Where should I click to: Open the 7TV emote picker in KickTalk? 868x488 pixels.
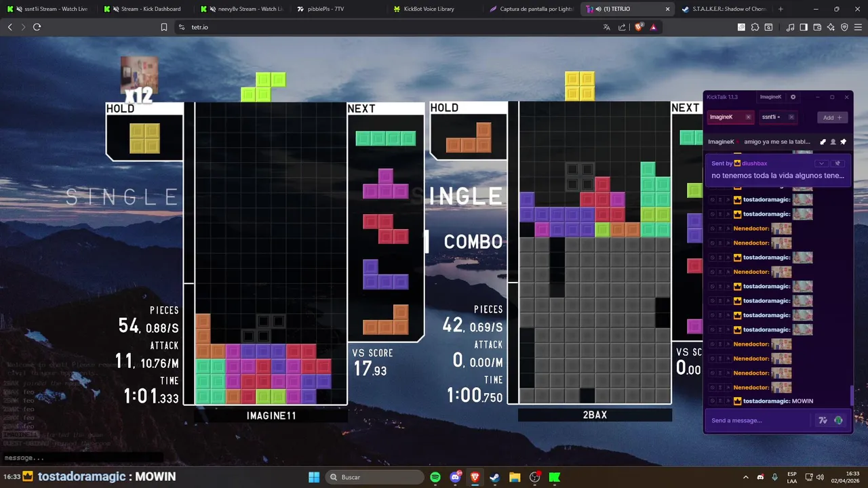click(823, 420)
